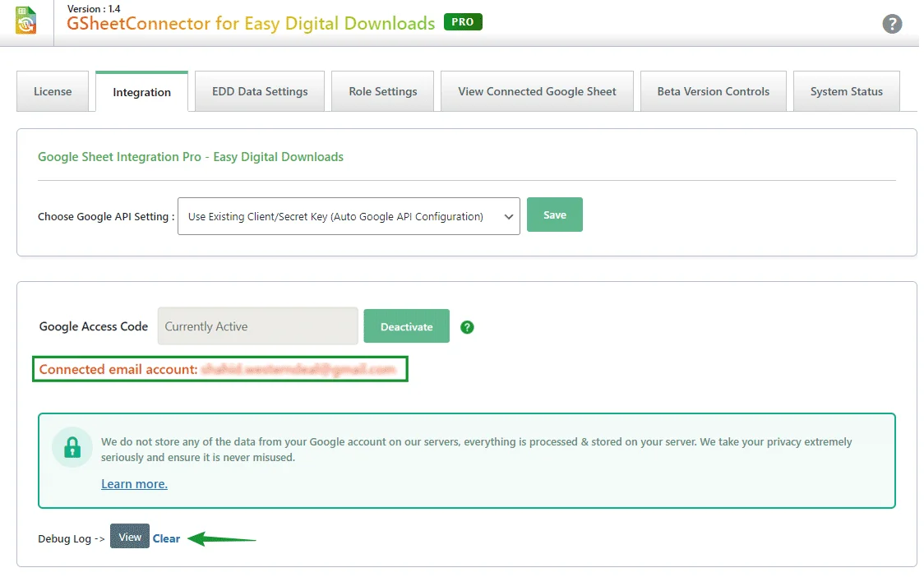
Task: Click the Version : 1.4 label
Action: coord(94,9)
